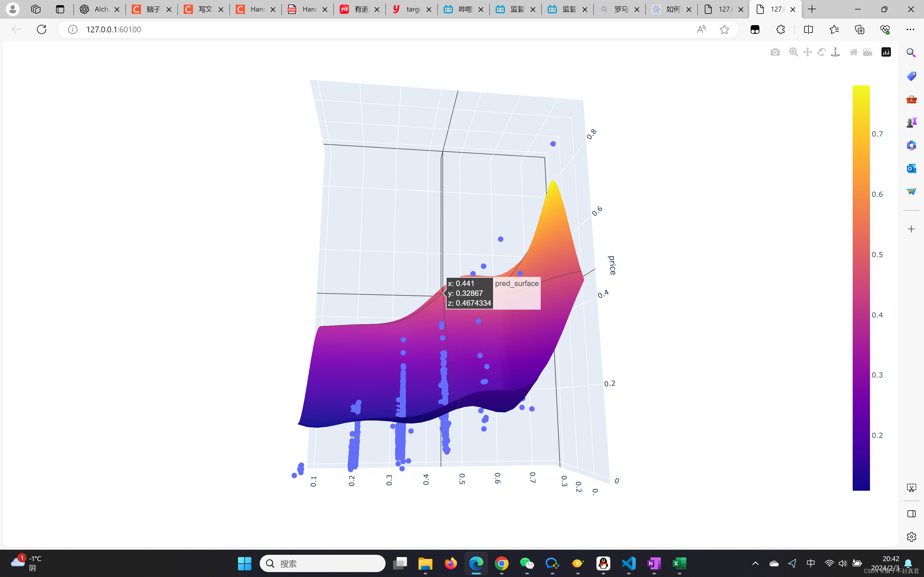Screen dimensions: 924x577
Task: Select Orbital rotation tool in modebar
Action: [821, 52]
